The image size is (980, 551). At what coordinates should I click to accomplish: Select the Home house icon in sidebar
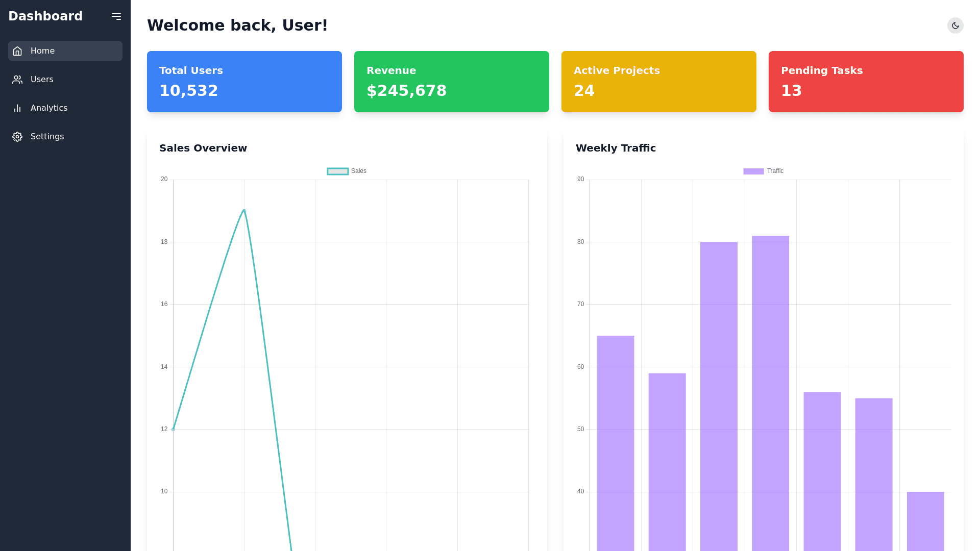pyautogui.click(x=17, y=51)
